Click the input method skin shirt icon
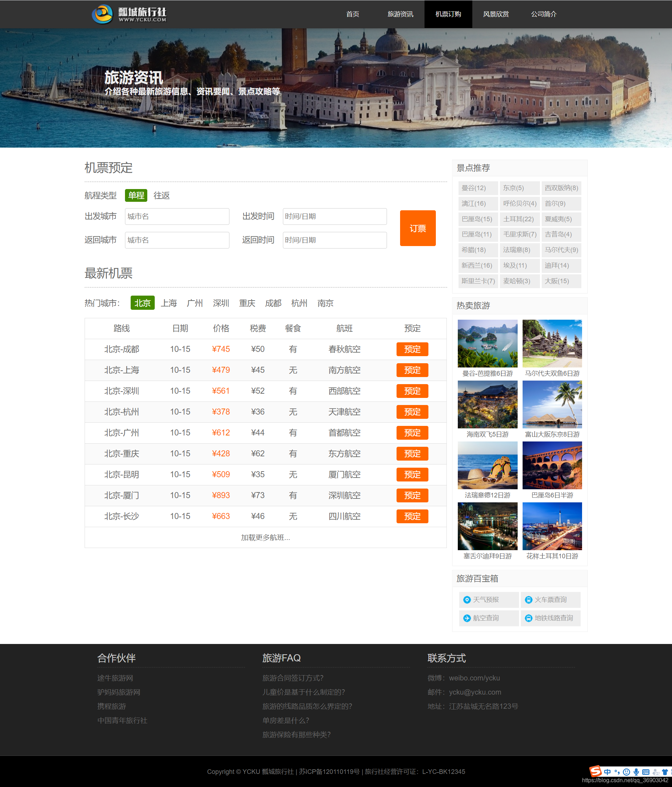This screenshot has width=672, height=787. click(x=665, y=772)
